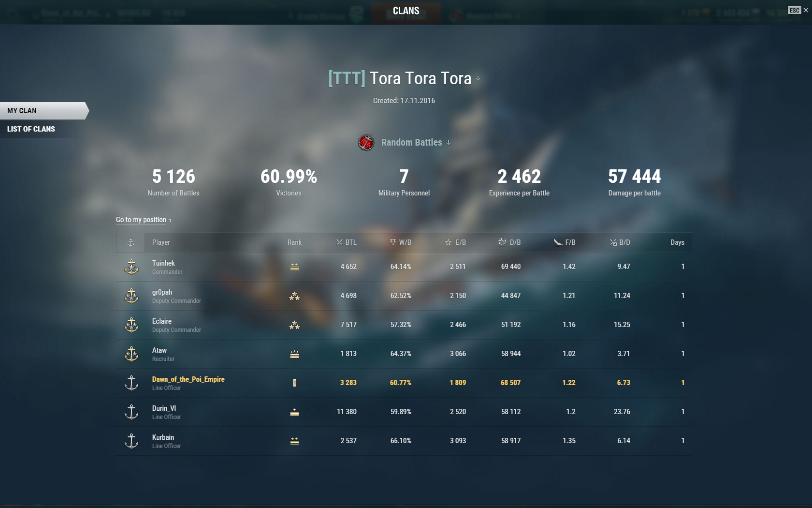Click Eclaire's deputy commander anchor icon

[131, 325]
